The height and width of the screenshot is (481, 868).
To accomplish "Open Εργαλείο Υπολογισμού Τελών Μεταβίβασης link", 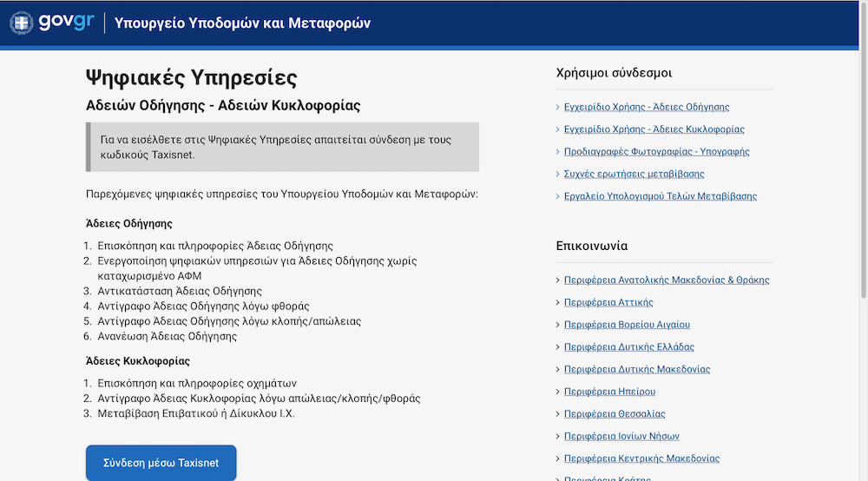I will 660,196.
